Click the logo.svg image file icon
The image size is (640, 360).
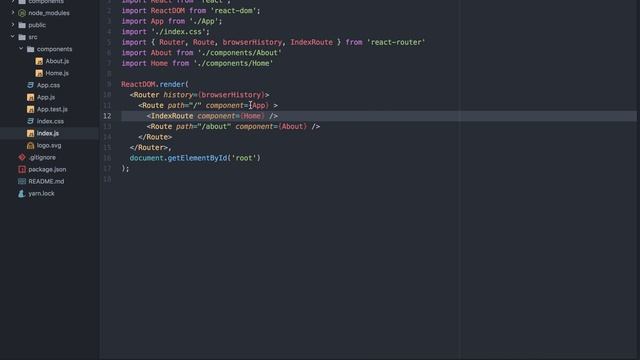[31, 145]
